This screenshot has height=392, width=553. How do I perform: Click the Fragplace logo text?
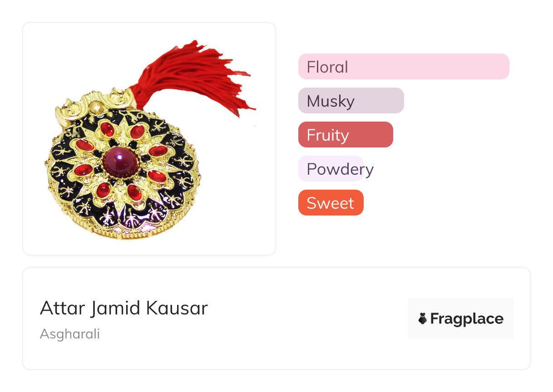tap(467, 319)
